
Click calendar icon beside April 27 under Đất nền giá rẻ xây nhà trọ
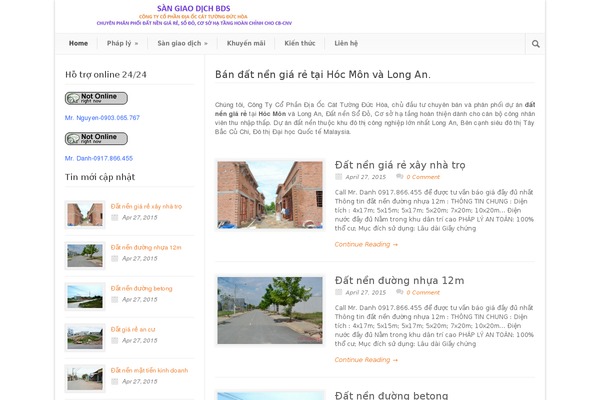click(x=338, y=177)
